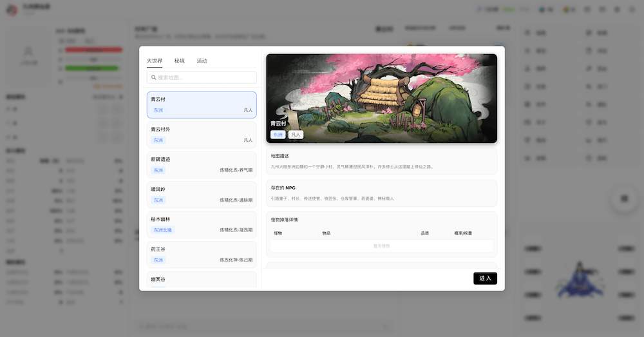The image size is (644, 337).
Task: Select the 活动 tab
Action: (202, 61)
